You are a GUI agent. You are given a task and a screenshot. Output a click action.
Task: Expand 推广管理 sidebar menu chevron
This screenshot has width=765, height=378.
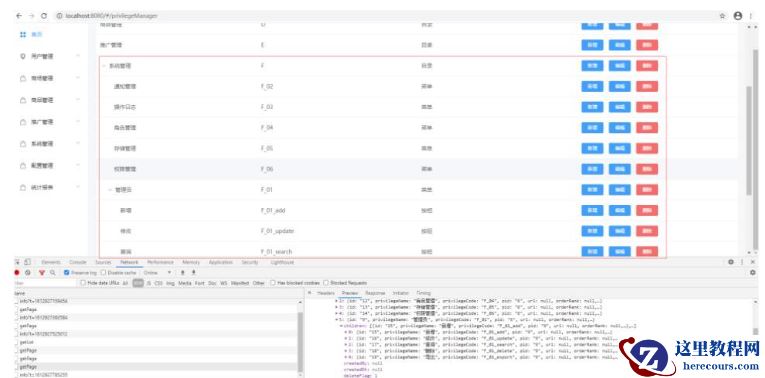[x=78, y=122]
